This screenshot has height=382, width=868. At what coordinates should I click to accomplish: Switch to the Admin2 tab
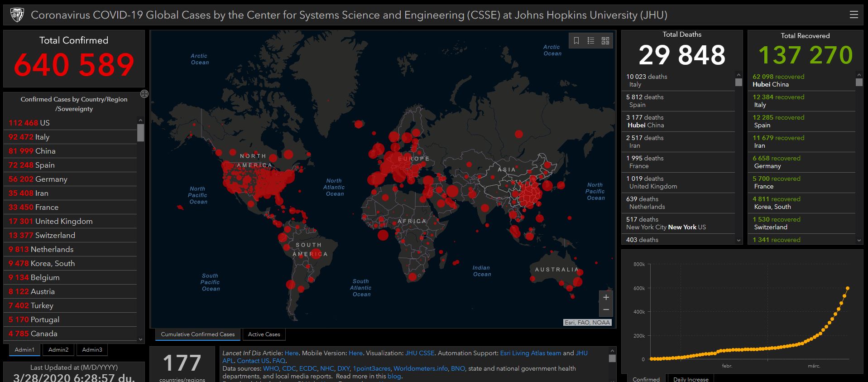point(58,350)
